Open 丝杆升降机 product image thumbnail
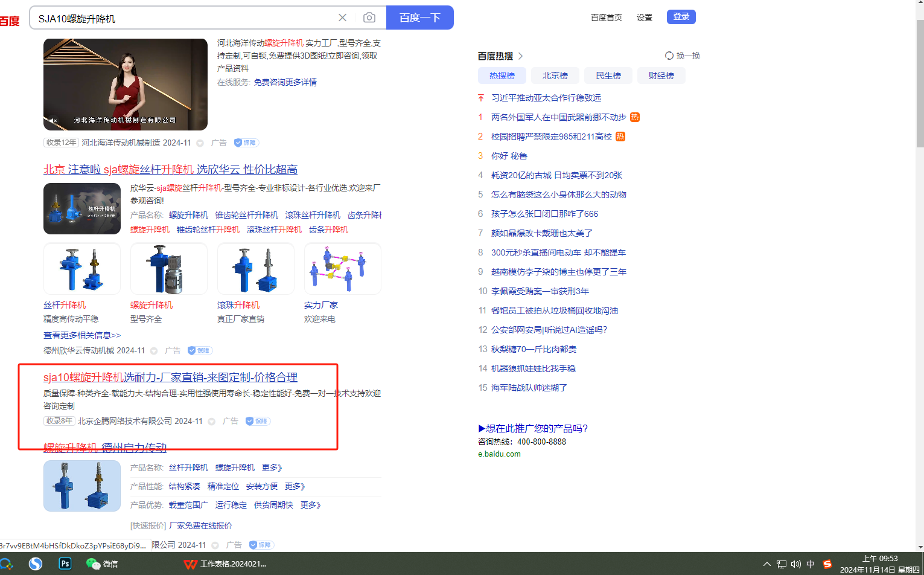 [x=82, y=269]
